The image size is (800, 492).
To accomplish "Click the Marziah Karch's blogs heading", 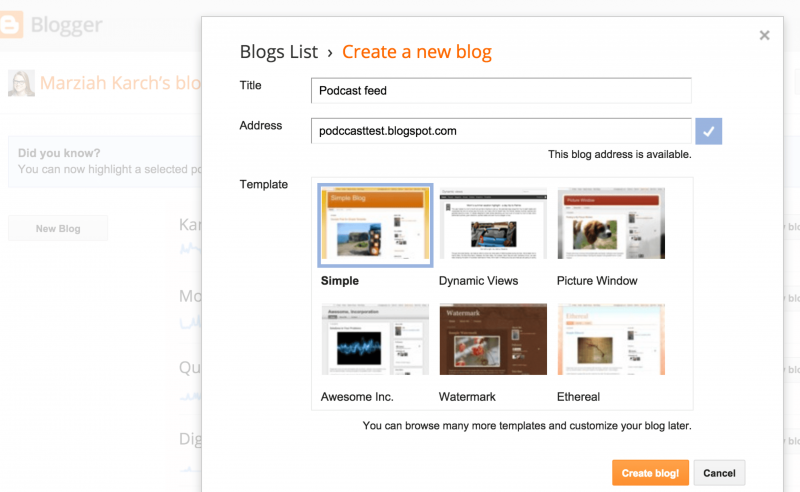I will (x=120, y=83).
